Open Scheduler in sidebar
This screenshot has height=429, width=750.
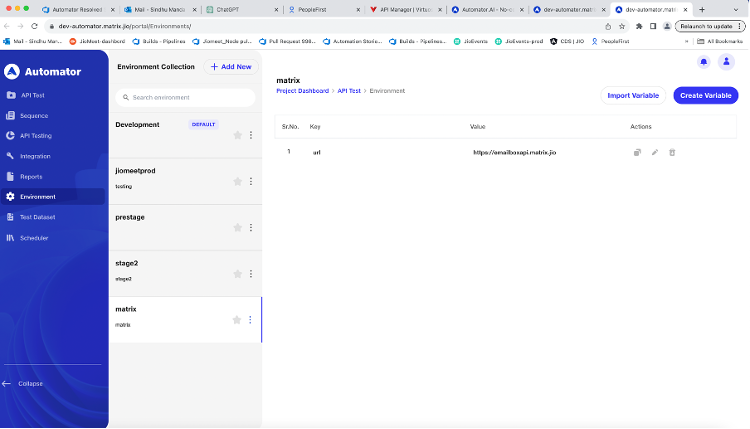pyautogui.click(x=34, y=238)
